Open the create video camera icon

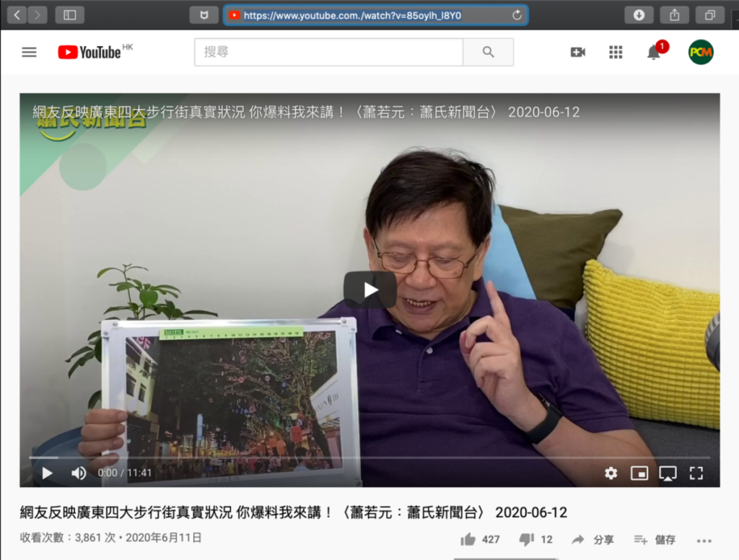[x=578, y=52]
